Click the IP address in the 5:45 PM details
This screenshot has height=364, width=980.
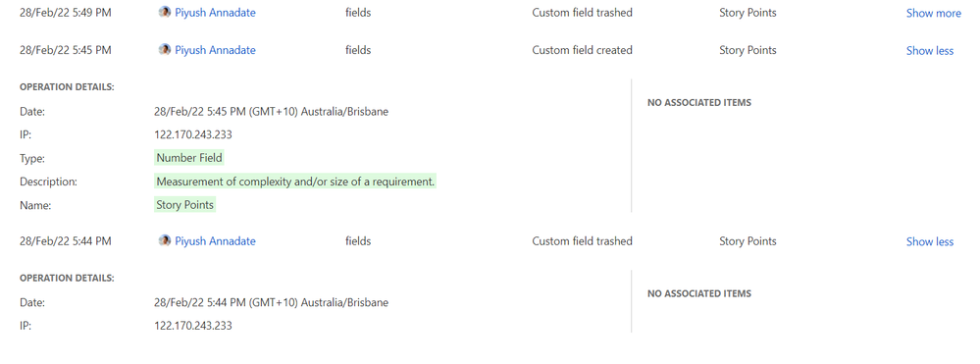tap(193, 134)
